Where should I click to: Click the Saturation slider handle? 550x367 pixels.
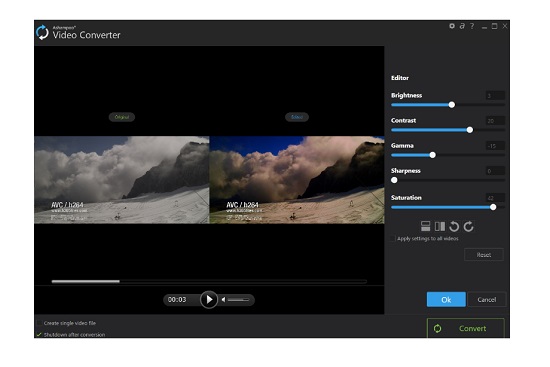(x=493, y=207)
